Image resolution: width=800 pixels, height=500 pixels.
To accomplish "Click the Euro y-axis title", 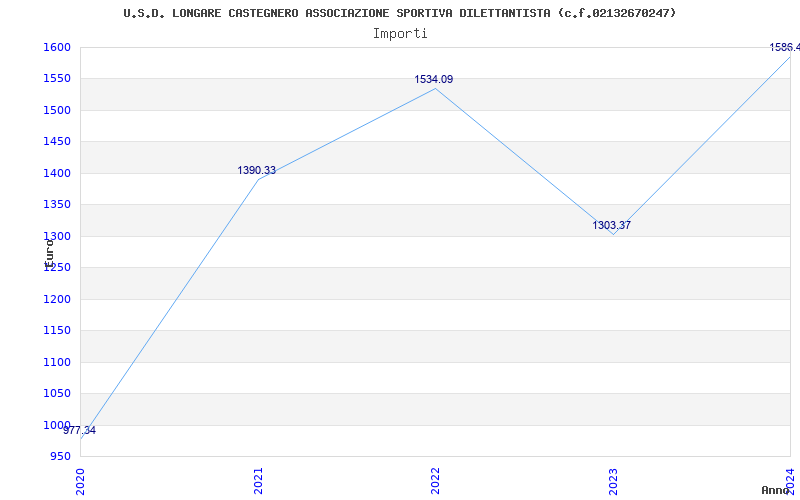I will [x=49, y=254].
